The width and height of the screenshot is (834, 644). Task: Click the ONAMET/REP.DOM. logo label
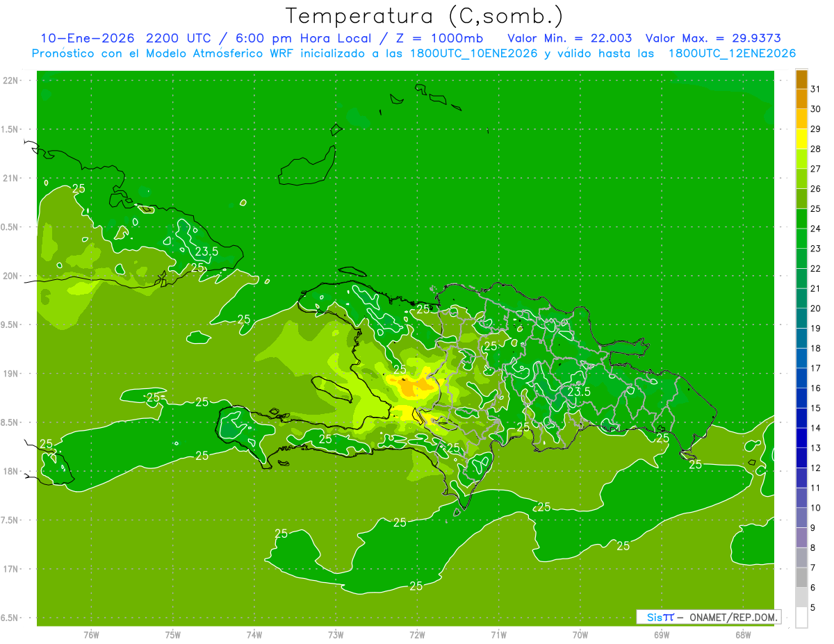[708, 617]
